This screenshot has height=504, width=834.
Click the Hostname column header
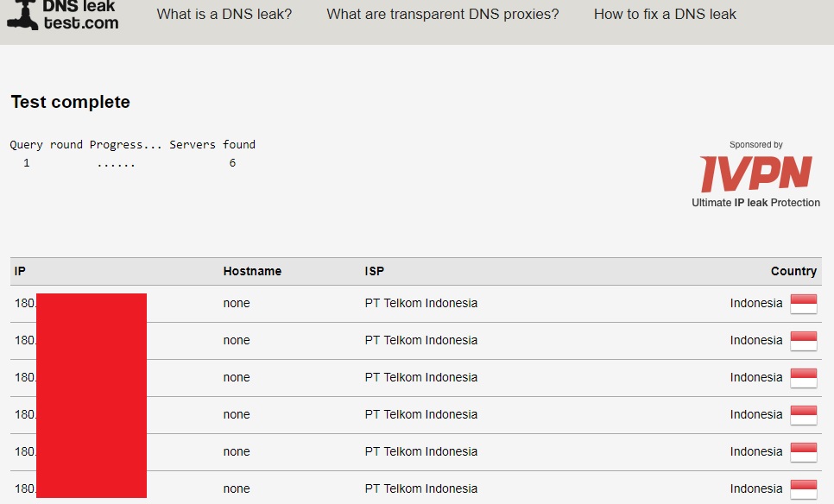coord(252,271)
